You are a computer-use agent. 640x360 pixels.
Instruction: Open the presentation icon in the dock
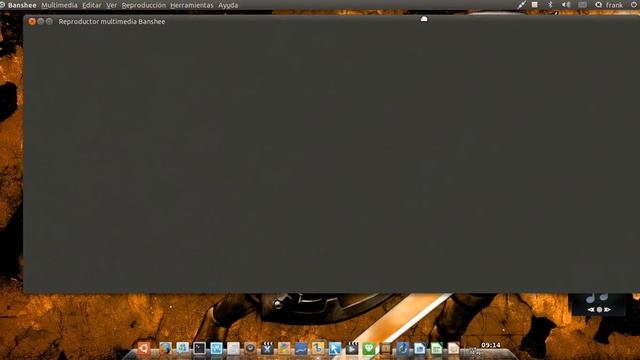coord(453,348)
